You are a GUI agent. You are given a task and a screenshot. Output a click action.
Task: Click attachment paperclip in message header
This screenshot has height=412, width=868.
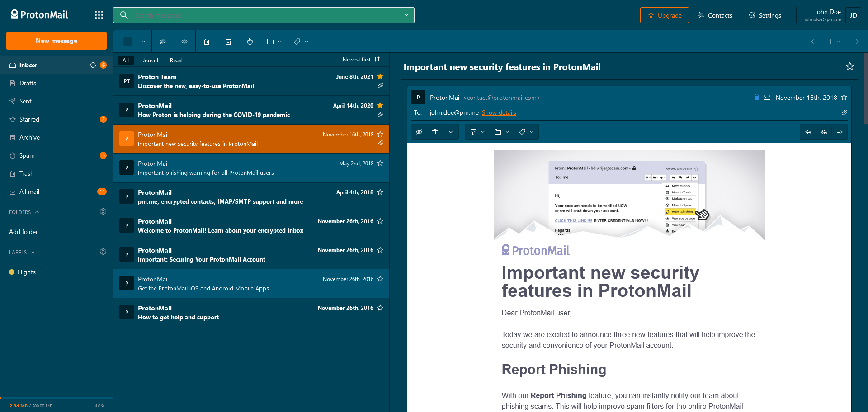(x=844, y=112)
